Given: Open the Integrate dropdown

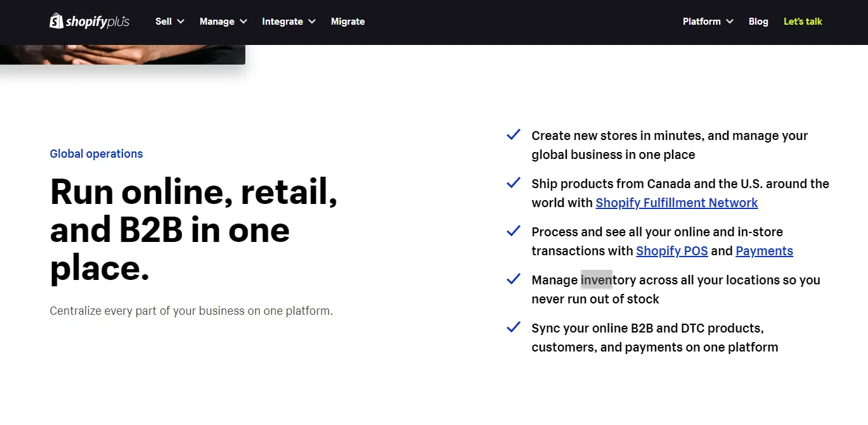Looking at the screenshot, I should tap(289, 22).
